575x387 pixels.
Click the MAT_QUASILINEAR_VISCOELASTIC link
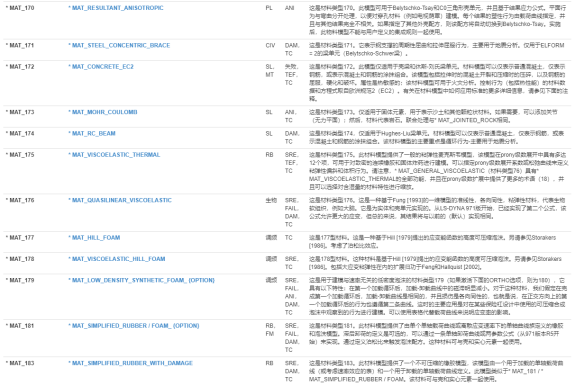[120, 200]
